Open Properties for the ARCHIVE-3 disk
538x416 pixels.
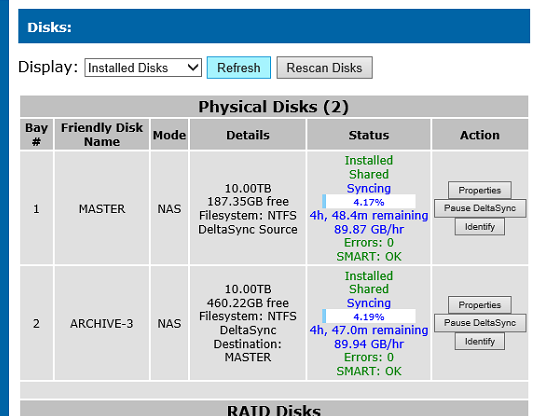click(480, 305)
